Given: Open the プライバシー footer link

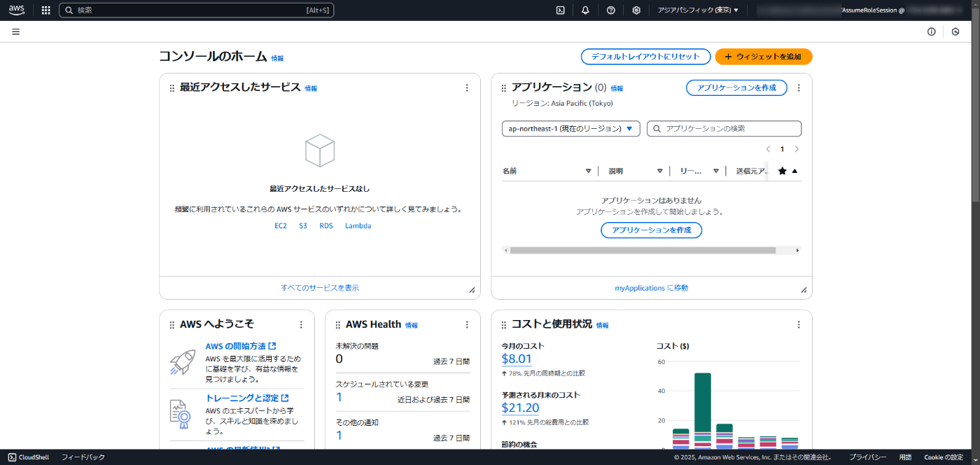Looking at the screenshot, I should point(868,457).
